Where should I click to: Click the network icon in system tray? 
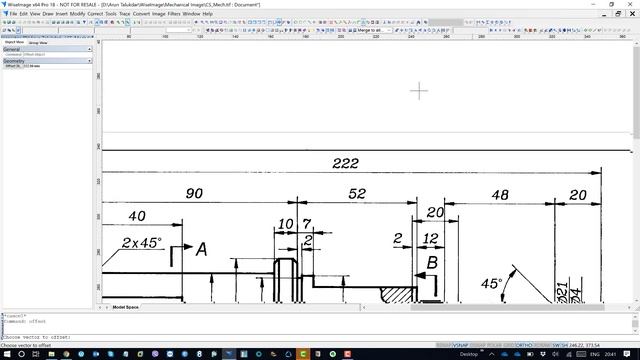tap(568, 354)
